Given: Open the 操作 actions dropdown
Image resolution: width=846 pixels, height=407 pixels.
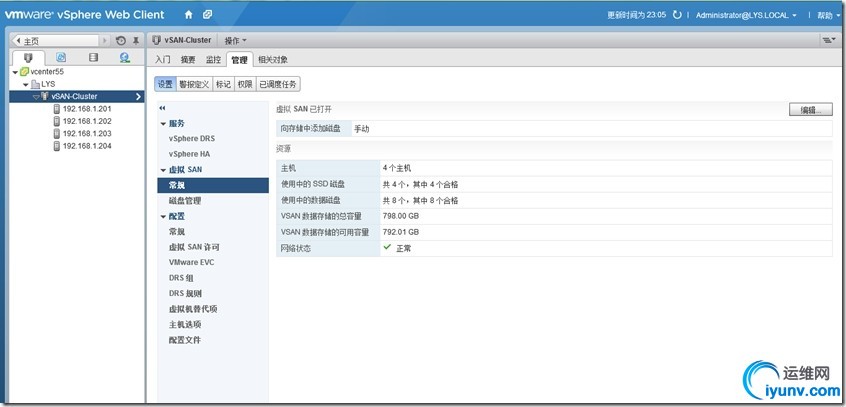Looking at the screenshot, I should point(235,40).
